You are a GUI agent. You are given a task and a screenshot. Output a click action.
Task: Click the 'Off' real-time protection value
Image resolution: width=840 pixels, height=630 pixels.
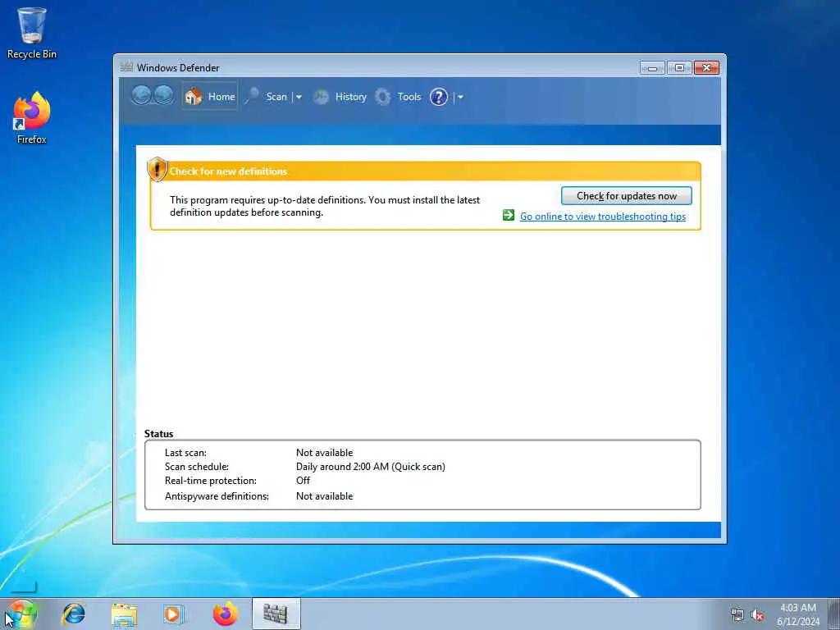[x=303, y=481]
